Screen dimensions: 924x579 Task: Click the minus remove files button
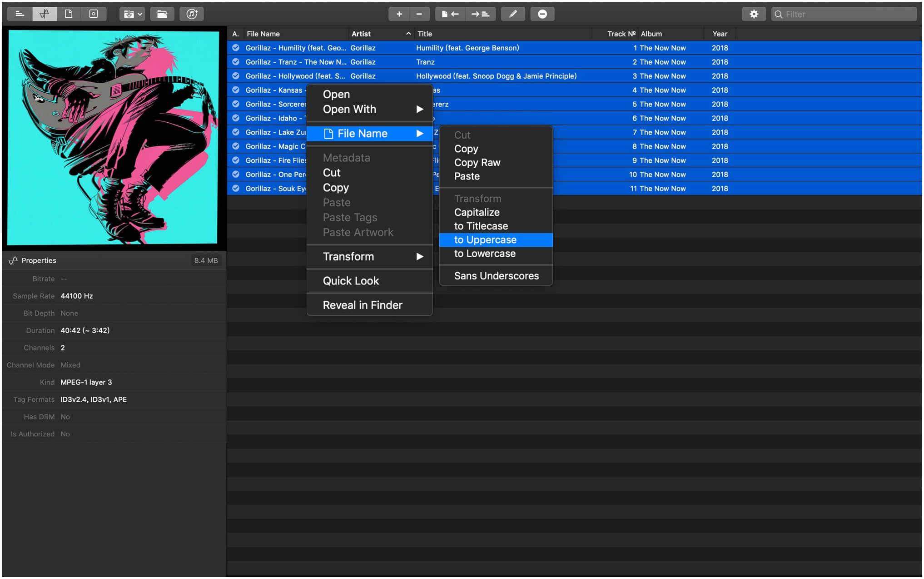pos(419,14)
